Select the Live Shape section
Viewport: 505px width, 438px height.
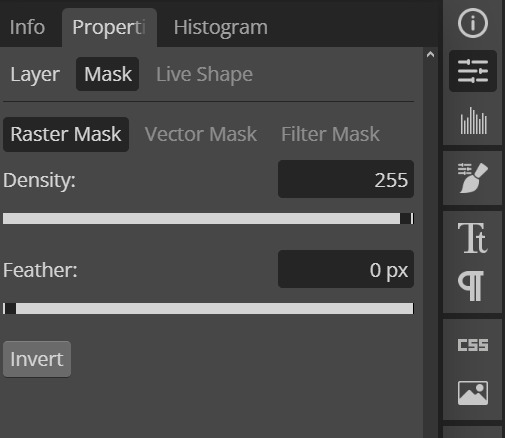tap(204, 74)
